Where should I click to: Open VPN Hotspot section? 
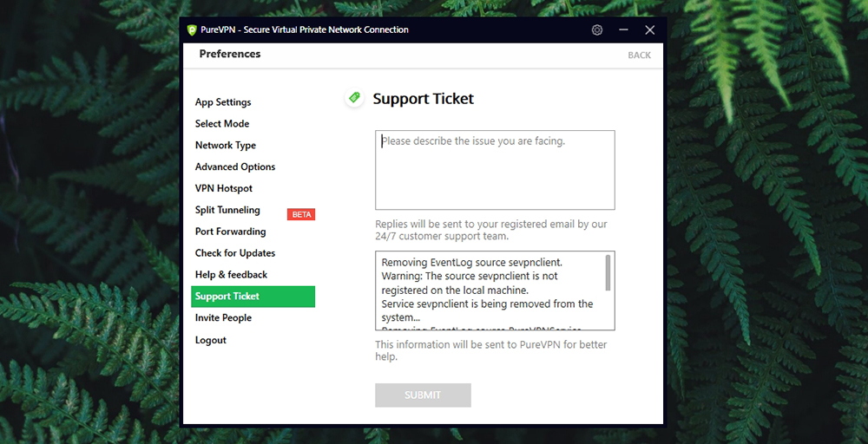tap(224, 188)
